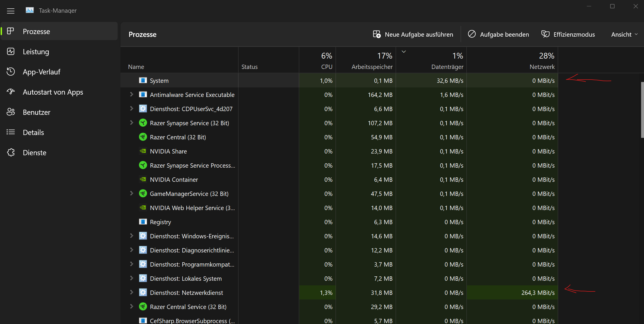Sort by the Arbeitsspeicher column header

pos(372,67)
